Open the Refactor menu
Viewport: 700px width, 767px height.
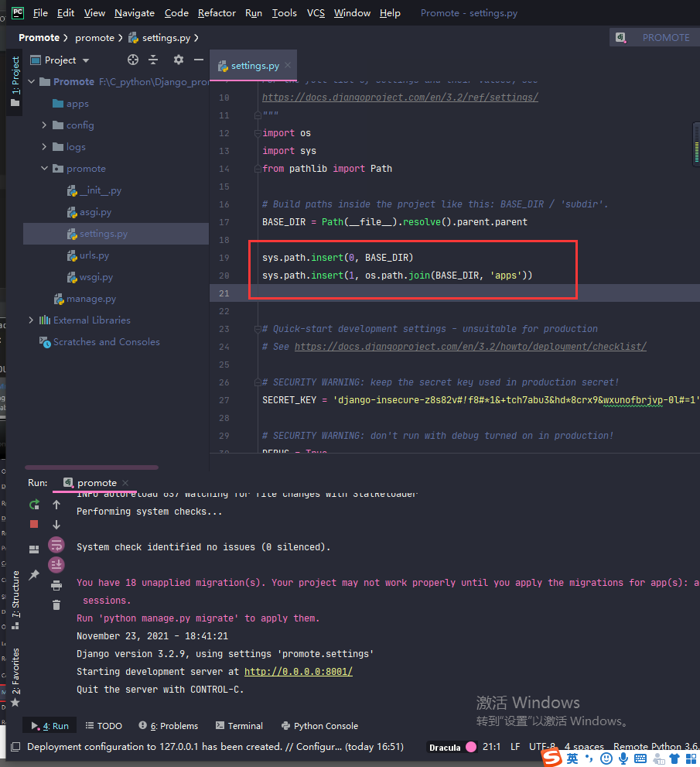[x=217, y=13]
